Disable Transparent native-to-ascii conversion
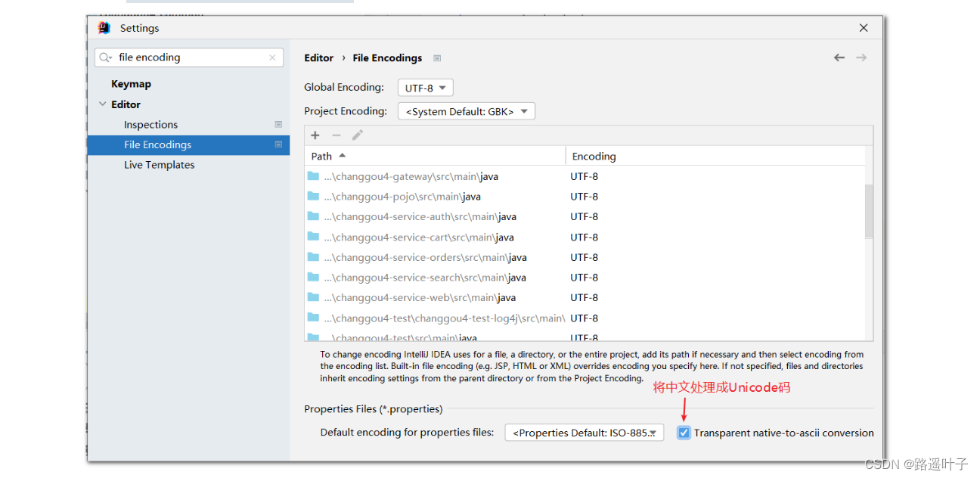Viewport: 980px width, 478px height. point(684,432)
